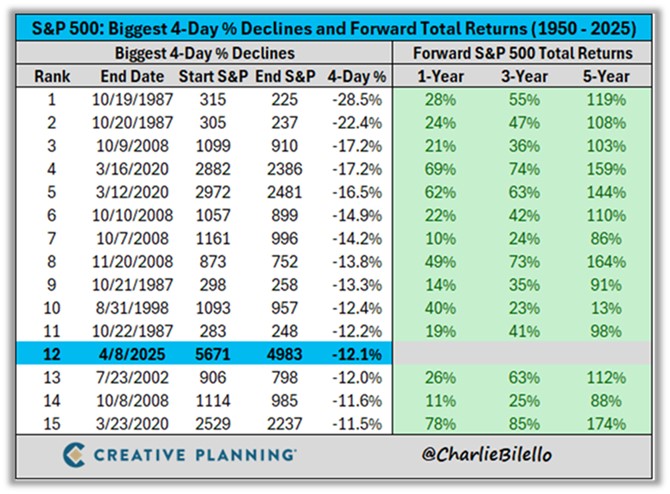Click the chart title text
This screenshot has width=670, height=494.
(x=334, y=23)
